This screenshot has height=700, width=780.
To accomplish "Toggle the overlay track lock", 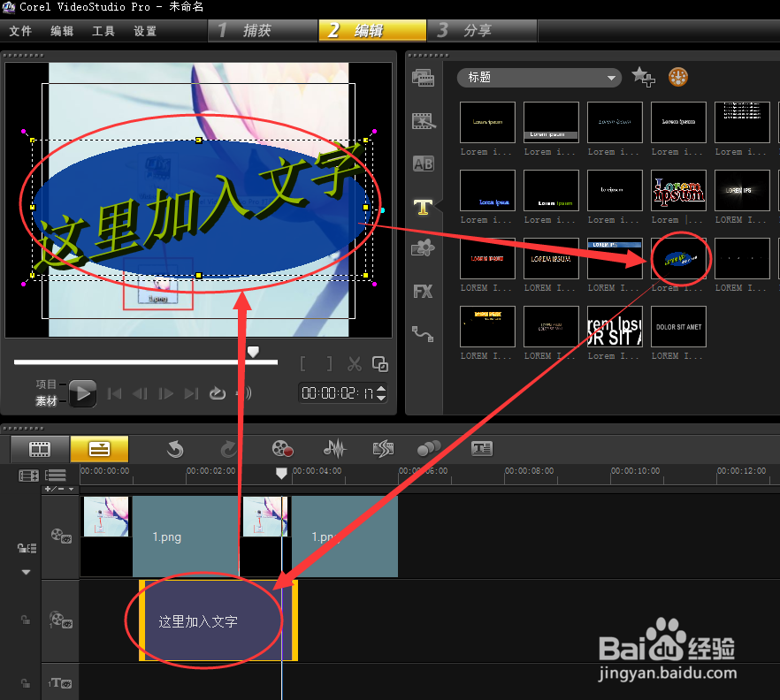I will click(25, 620).
